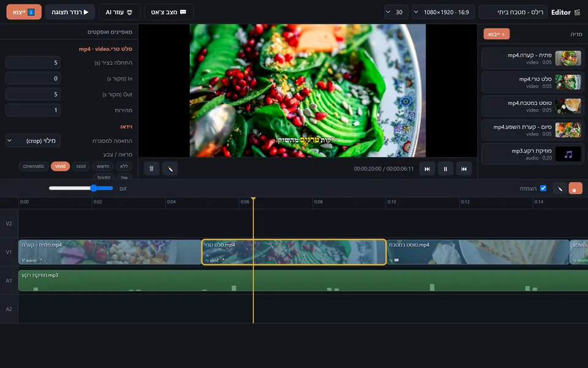Click the התחלה בציר start time field
This screenshot has width=588, height=368.
tap(33, 63)
